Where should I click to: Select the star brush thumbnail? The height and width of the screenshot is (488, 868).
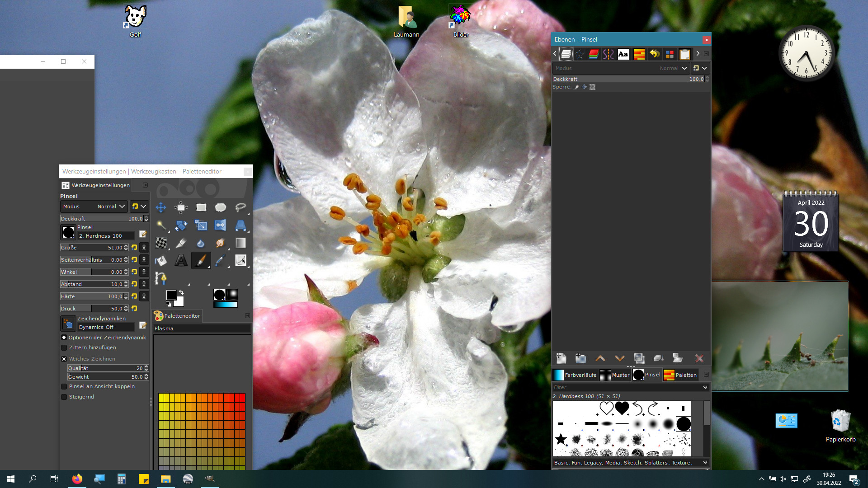[561, 438]
